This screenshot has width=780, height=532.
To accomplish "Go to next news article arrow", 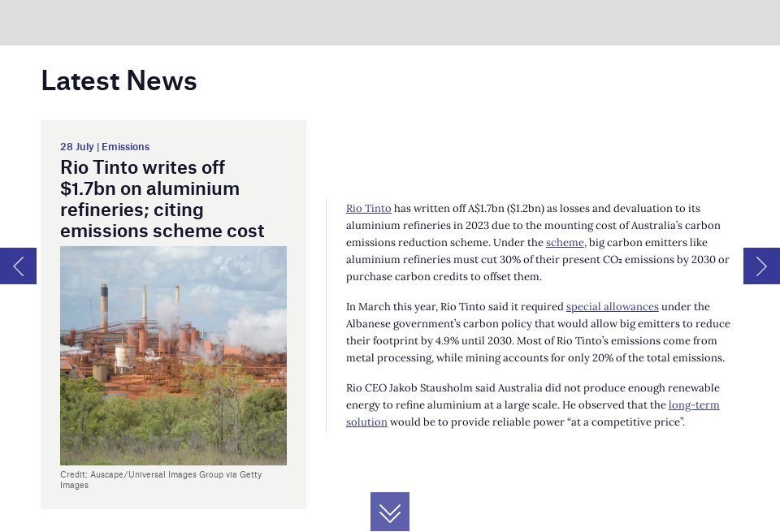I will tap(761, 266).
